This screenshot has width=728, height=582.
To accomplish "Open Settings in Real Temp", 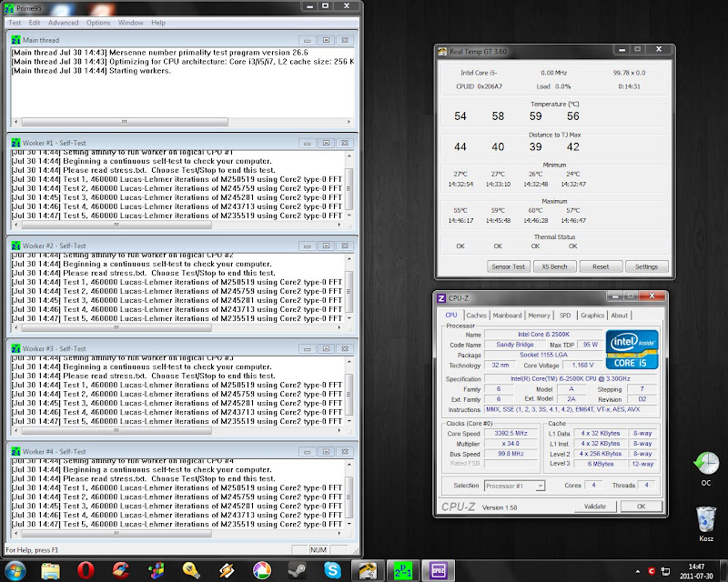I will tap(646, 266).
